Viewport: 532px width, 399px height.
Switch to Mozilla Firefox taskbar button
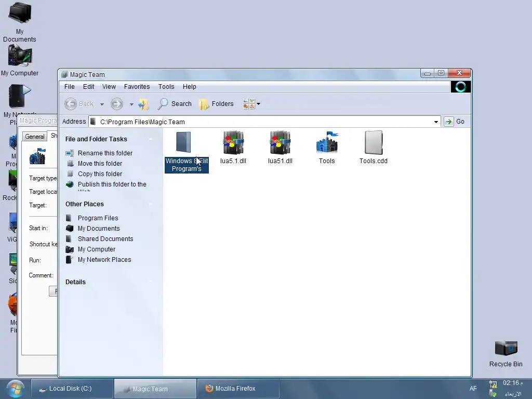pos(238,389)
